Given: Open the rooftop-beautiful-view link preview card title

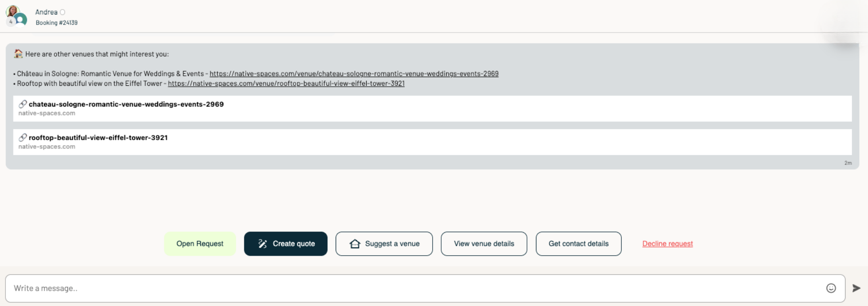Looking at the screenshot, I should click(x=98, y=137).
